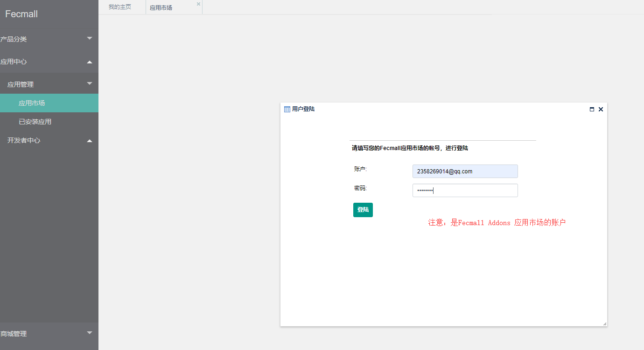
Task: Click the dialog resize grip corner
Action: [x=604, y=323]
